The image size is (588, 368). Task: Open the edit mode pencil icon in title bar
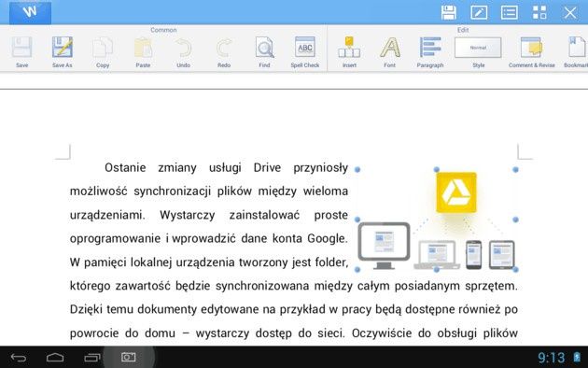coord(479,12)
